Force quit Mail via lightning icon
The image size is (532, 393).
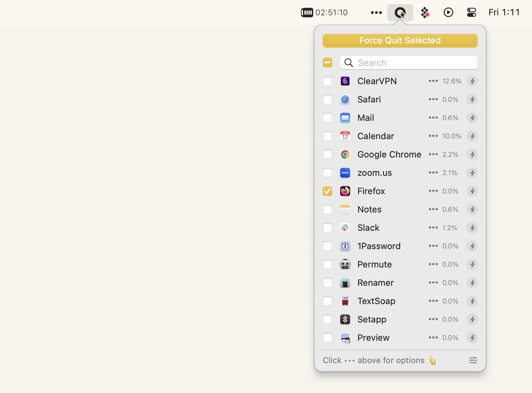472,118
